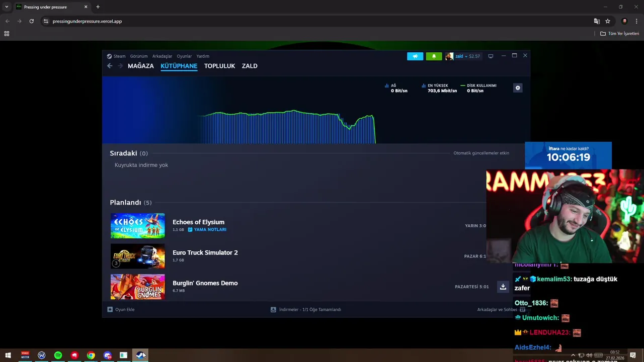The height and width of the screenshot is (362, 644).
Task: Open Steam notifications bell
Action: 434,56
